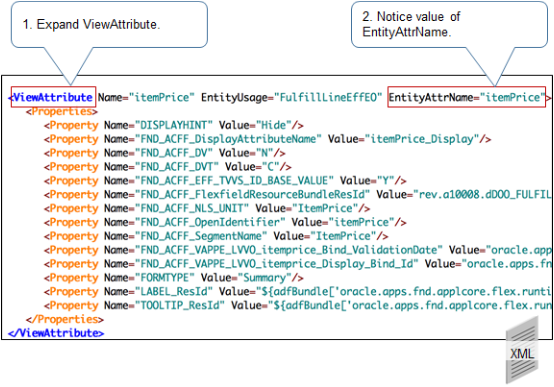Click the value "Y" of TVVS_ID_BASE_VALUE
Image resolution: width=554 pixels, height=387 pixels.
point(386,181)
